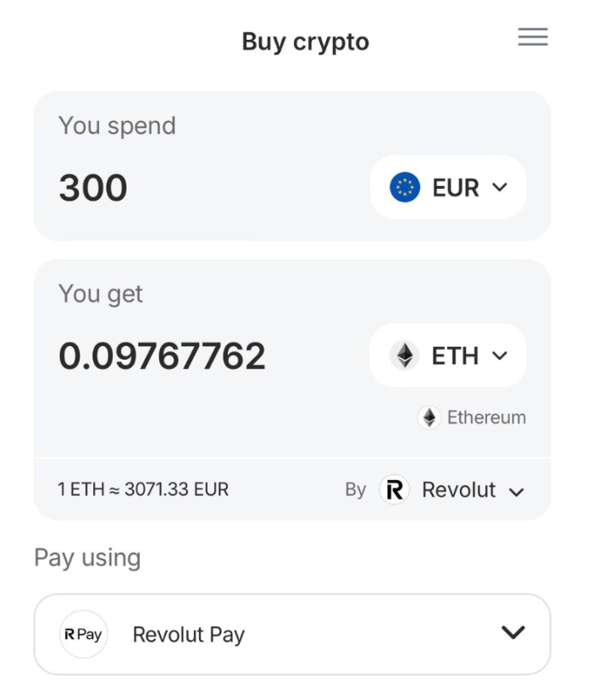593x700 pixels.
Task: Click the 'You get' amount showing 0.09767762
Action: 164,356
